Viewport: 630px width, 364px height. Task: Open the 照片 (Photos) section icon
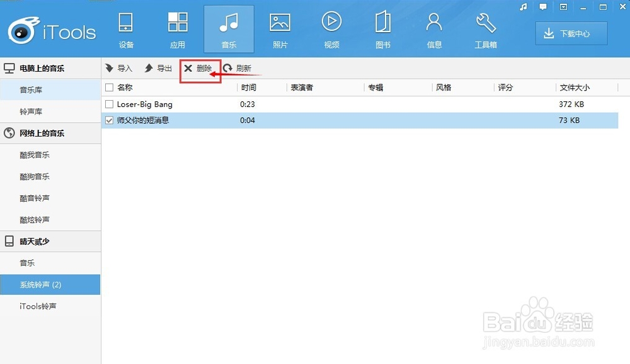(280, 23)
